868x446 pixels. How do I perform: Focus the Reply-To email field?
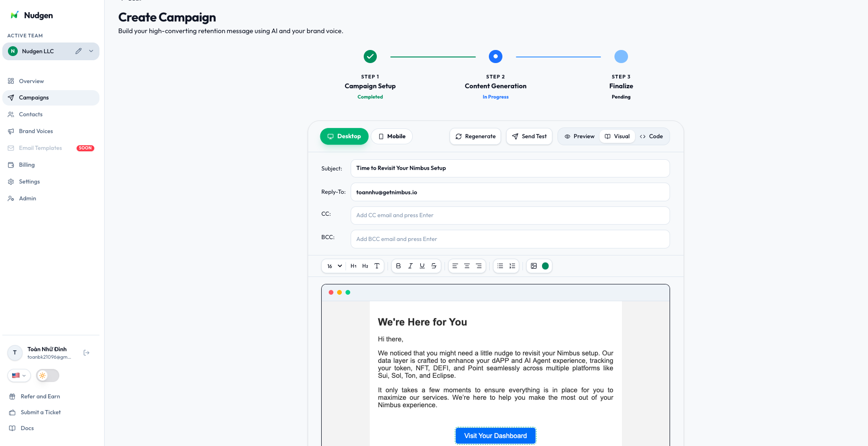point(510,192)
